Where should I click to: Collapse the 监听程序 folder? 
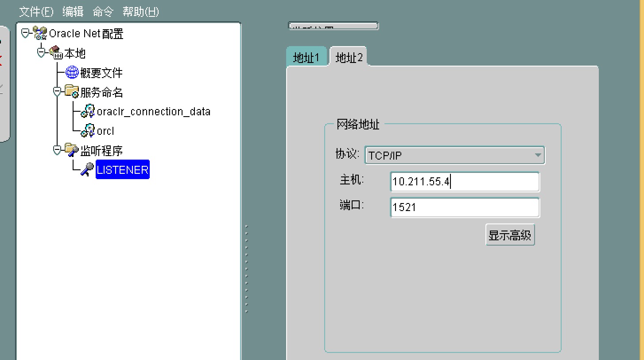tap(58, 150)
